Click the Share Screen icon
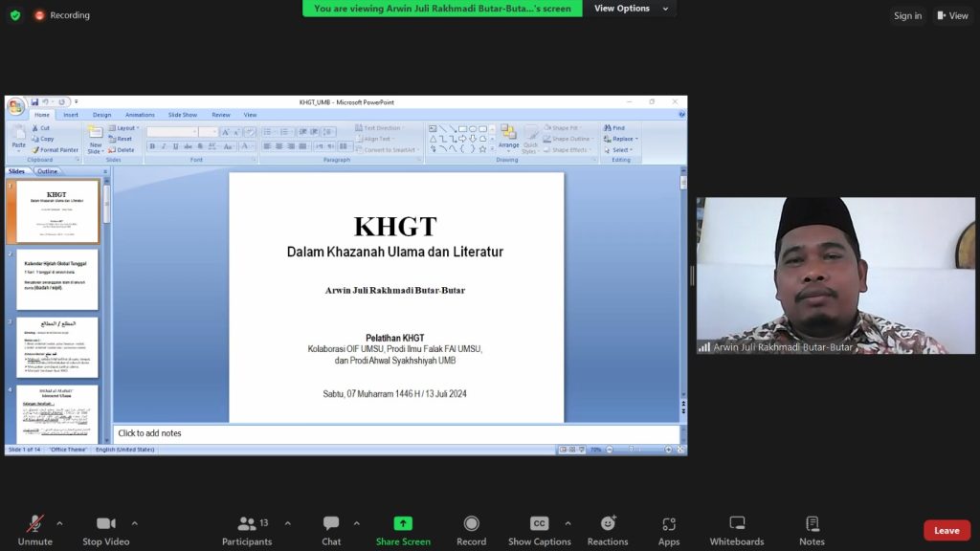This screenshot has width=980, height=551. [x=403, y=524]
